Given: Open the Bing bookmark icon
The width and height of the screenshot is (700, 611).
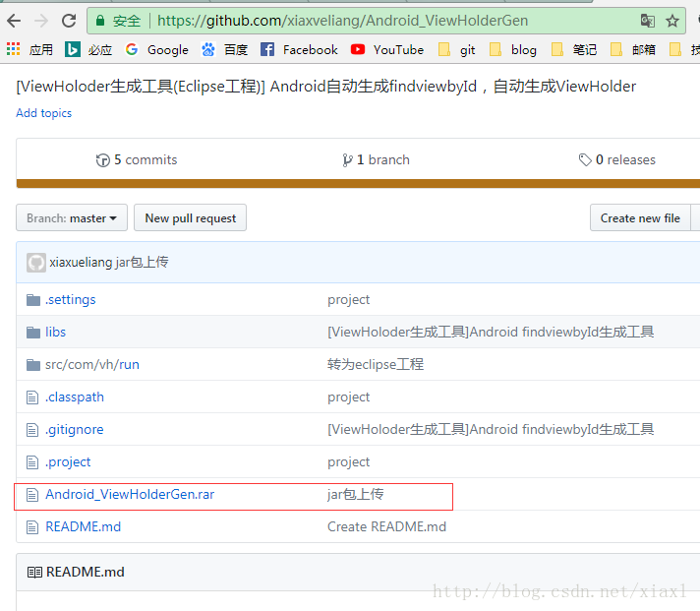Looking at the screenshot, I should [73, 49].
